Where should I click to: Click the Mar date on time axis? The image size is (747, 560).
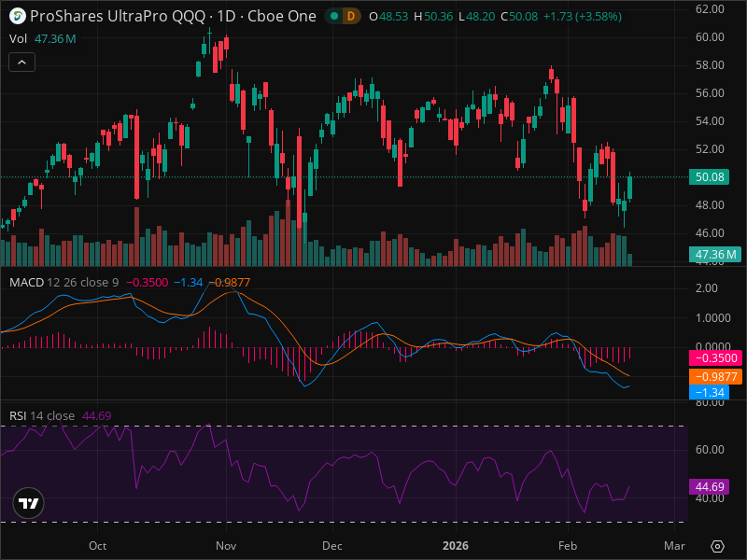pos(674,546)
